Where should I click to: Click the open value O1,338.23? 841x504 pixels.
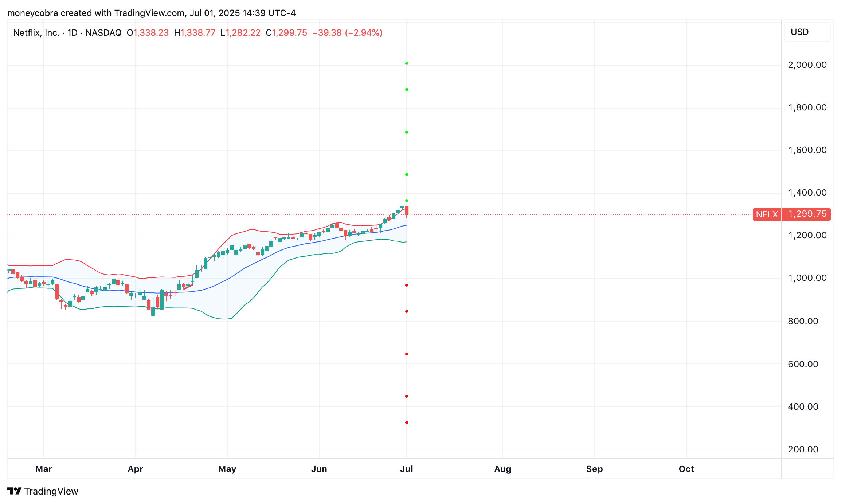tap(148, 33)
